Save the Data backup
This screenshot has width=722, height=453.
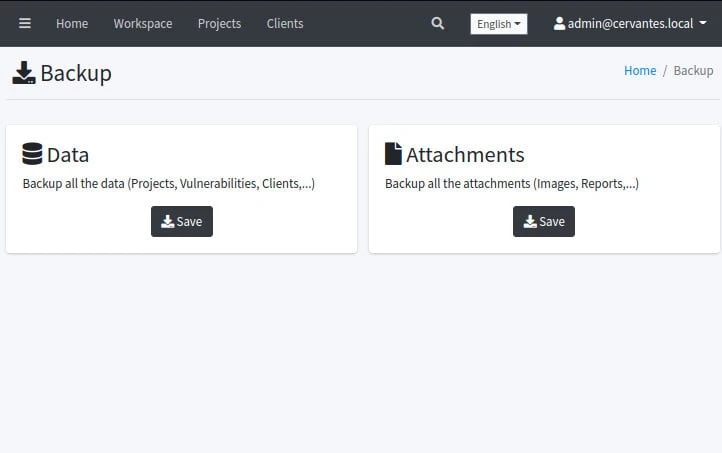coord(182,221)
